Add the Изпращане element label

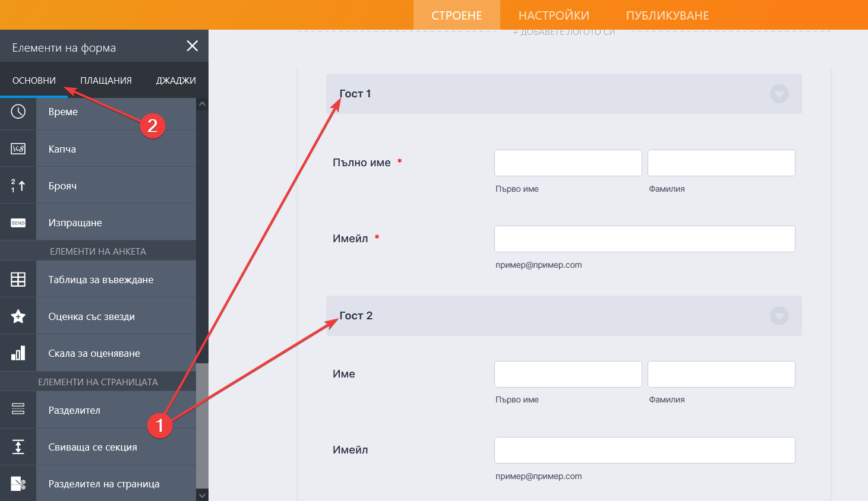tap(75, 223)
